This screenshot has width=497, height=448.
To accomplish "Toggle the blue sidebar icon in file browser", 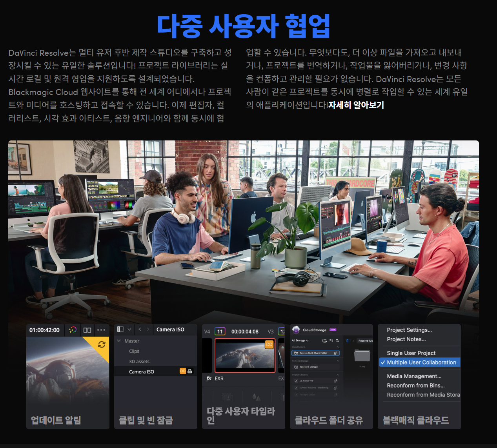I will pyautogui.click(x=348, y=341).
